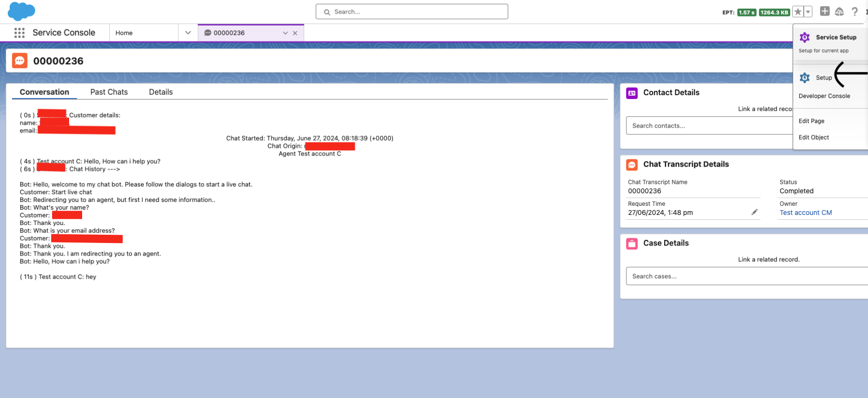Click the Service Console app name
This screenshot has height=398, width=868.
(64, 33)
